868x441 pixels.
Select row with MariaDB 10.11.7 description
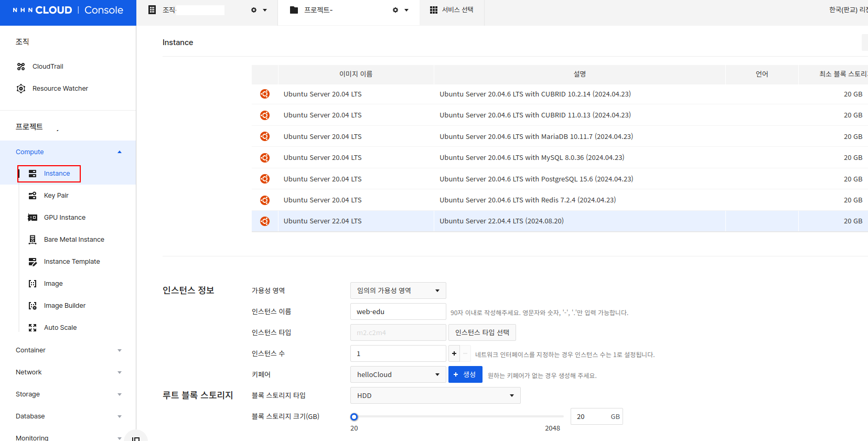click(x=560, y=136)
